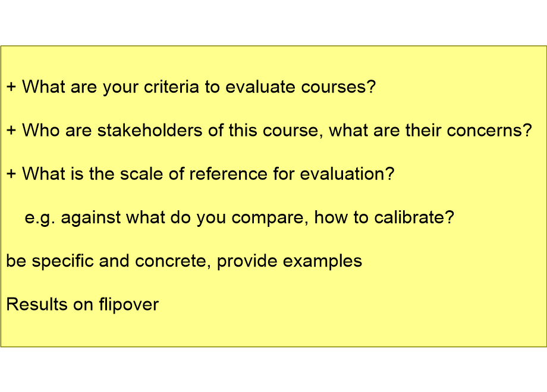Click the word "calibrate?" in the indented line
The width and height of the screenshot is (547, 392).
414,217
